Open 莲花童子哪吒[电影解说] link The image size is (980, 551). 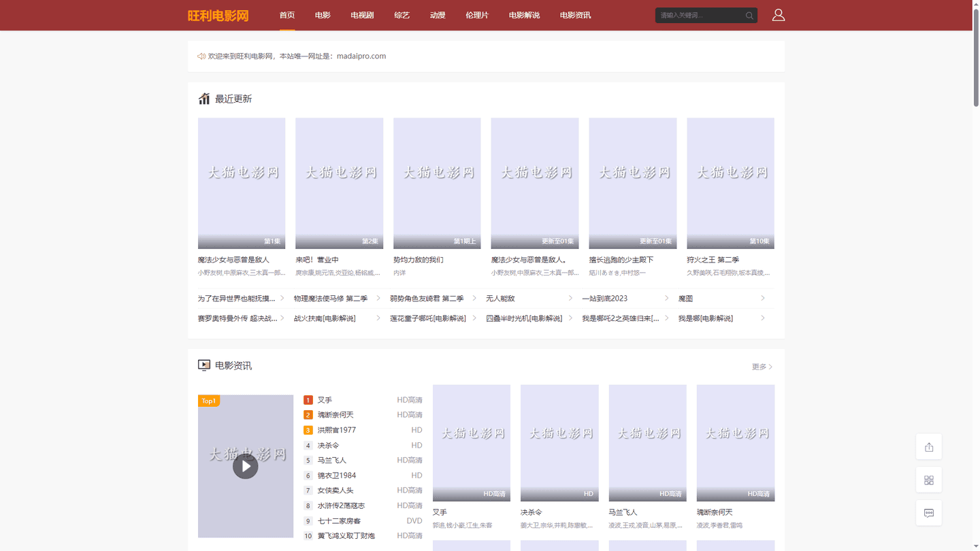point(428,318)
